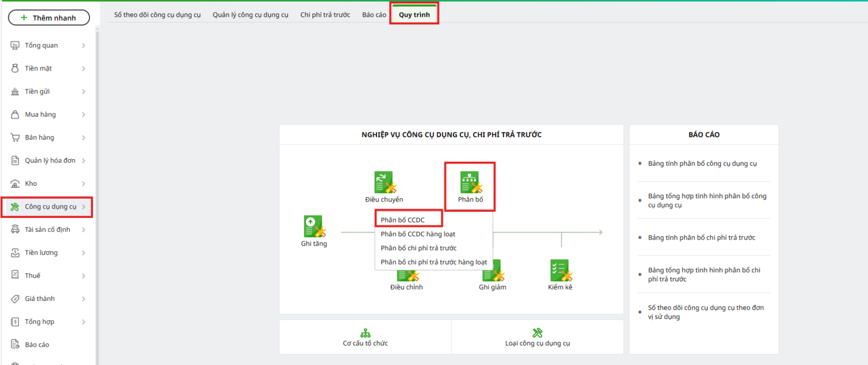Expand the Tổng quan chevron
Viewport: 868px width, 365px height.
84,46
